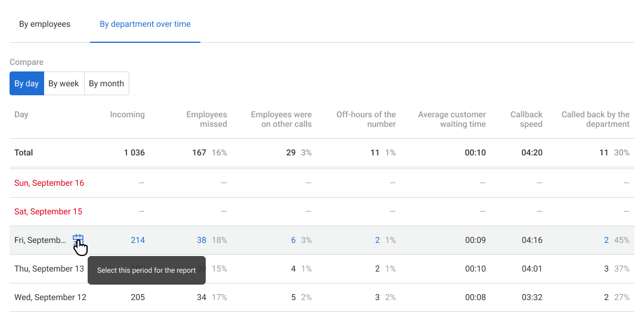Select the Wed, September 12 row
The width and height of the screenshot is (644, 312).
pyautogui.click(x=50, y=298)
